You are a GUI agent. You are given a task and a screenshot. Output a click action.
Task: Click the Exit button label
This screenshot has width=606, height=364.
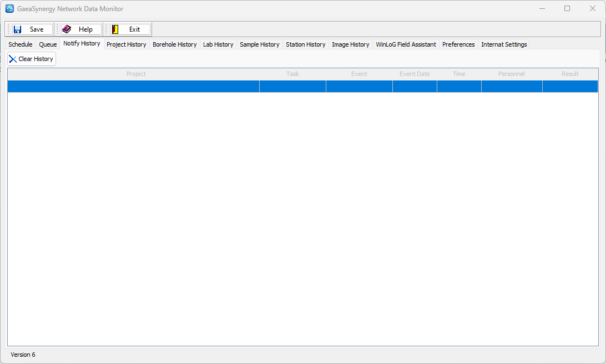pos(134,29)
